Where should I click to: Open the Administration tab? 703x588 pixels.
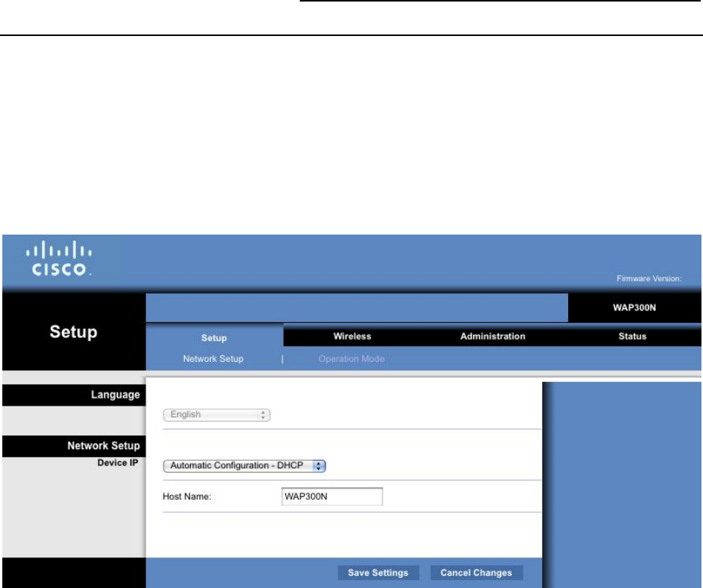pyautogui.click(x=492, y=336)
